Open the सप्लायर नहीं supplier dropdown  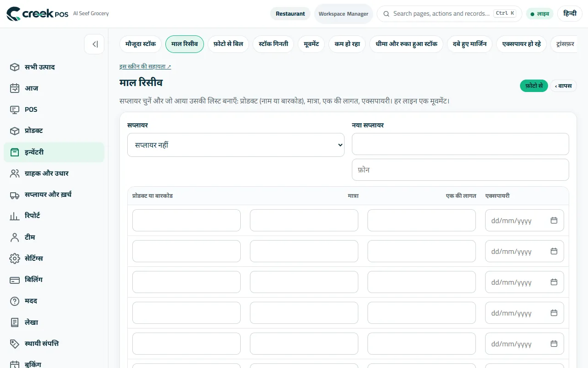(236, 145)
